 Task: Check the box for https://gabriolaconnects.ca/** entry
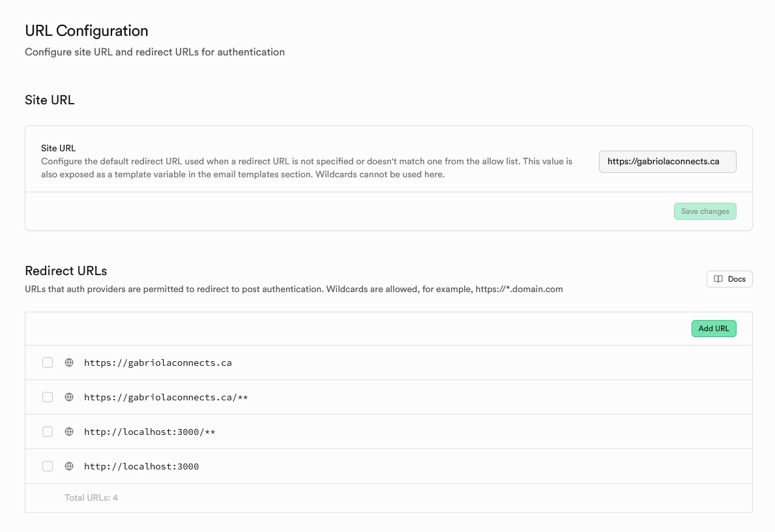coord(48,397)
